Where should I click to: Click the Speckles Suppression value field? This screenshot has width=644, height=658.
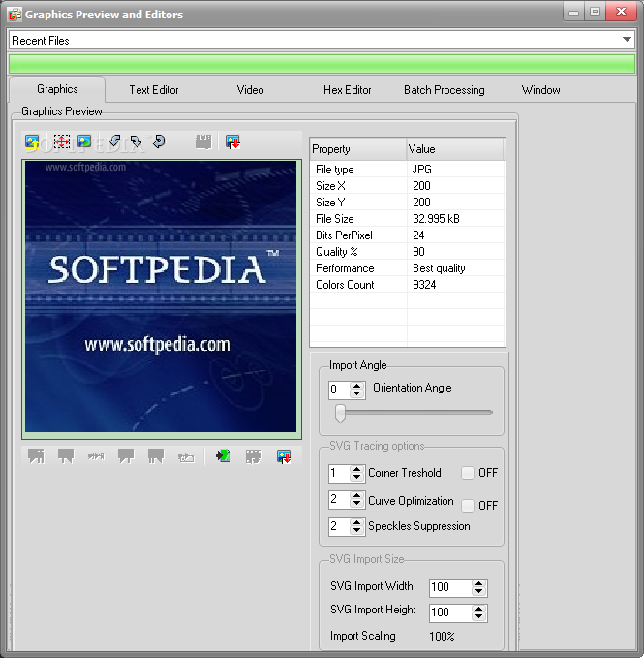[340, 526]
